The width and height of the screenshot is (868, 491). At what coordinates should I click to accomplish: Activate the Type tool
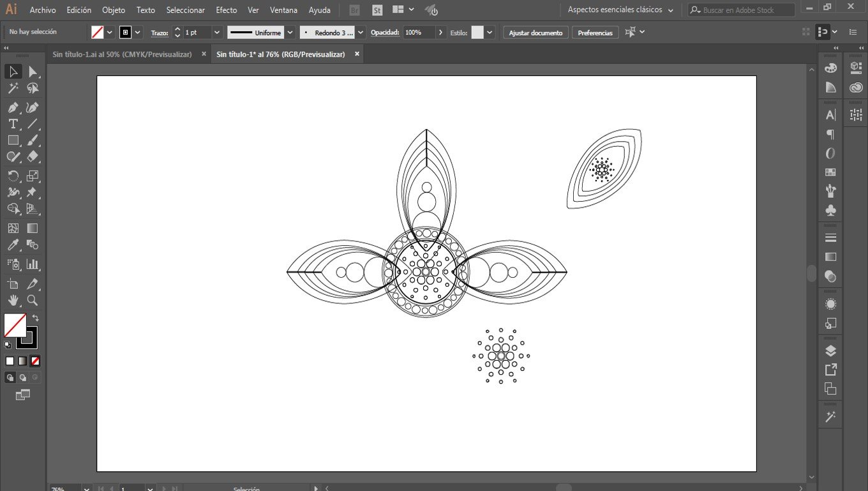click(x=13, y=124)
